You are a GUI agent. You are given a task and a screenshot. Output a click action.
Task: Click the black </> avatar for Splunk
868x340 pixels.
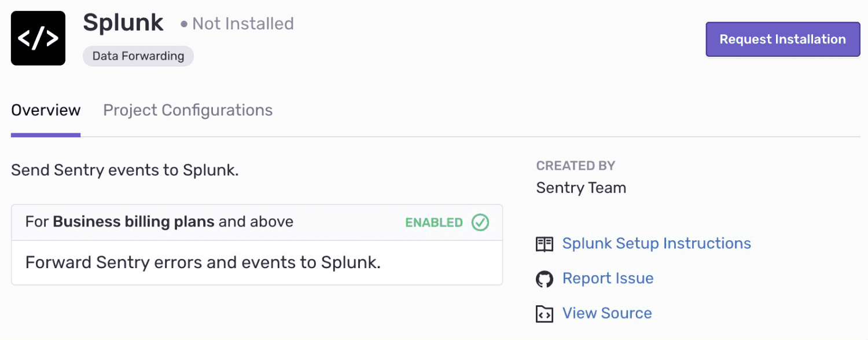(38, 38)
